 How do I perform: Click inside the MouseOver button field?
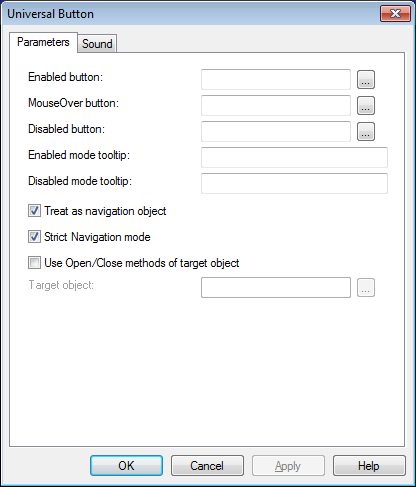(x=276, y=105)
